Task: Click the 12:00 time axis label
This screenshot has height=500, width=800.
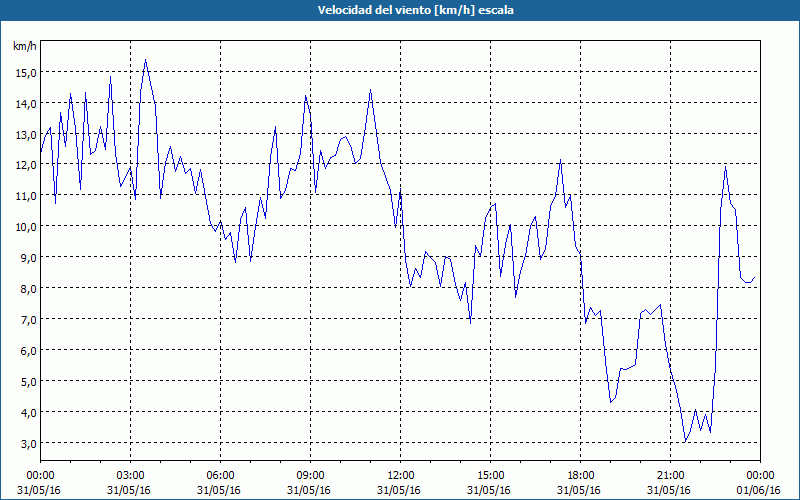Action: [401, 476]
